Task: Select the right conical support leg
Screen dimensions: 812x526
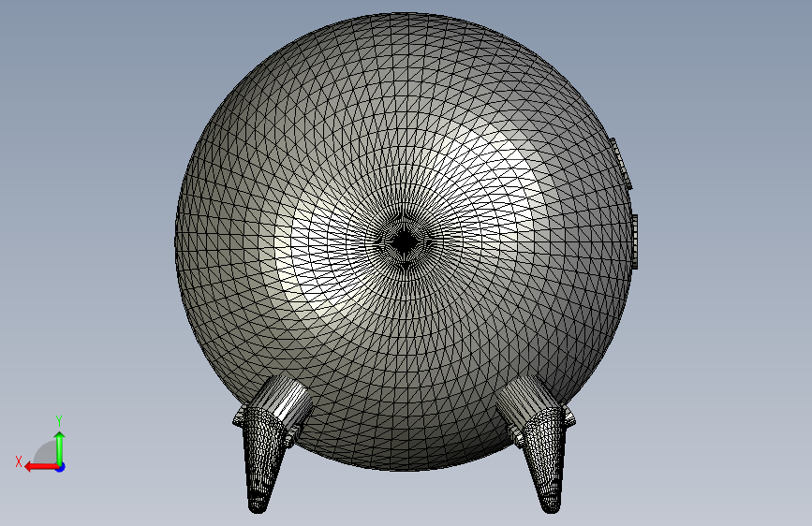Action: 546,460
